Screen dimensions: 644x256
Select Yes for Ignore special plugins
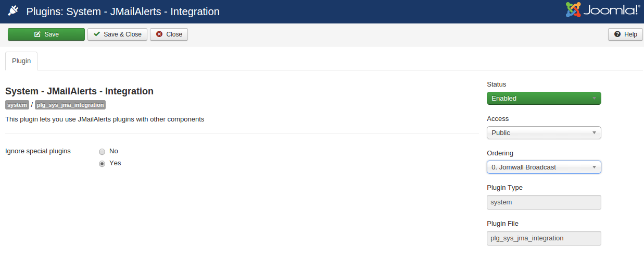pos(102,163)
